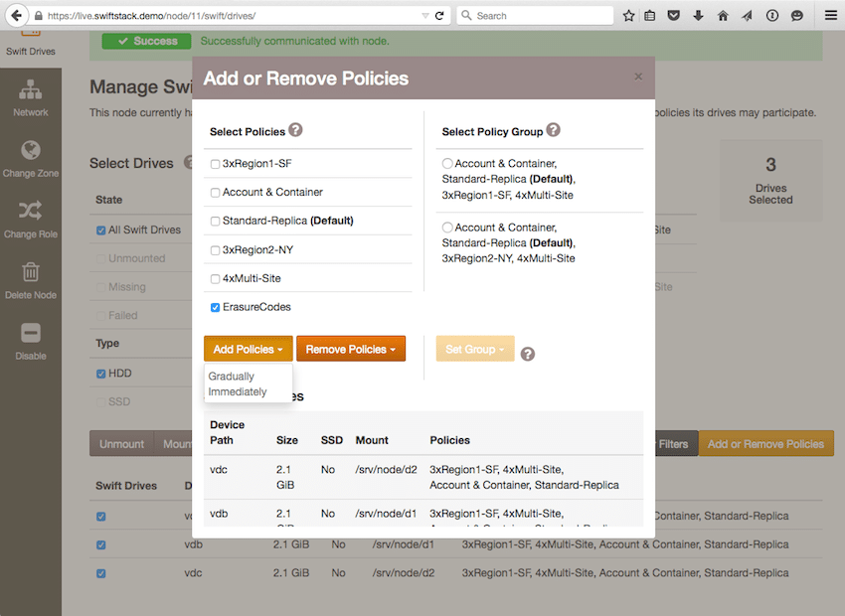
Task: Uncheck the ErasureCodes policy checkbox
Action: tap(215, 307)
